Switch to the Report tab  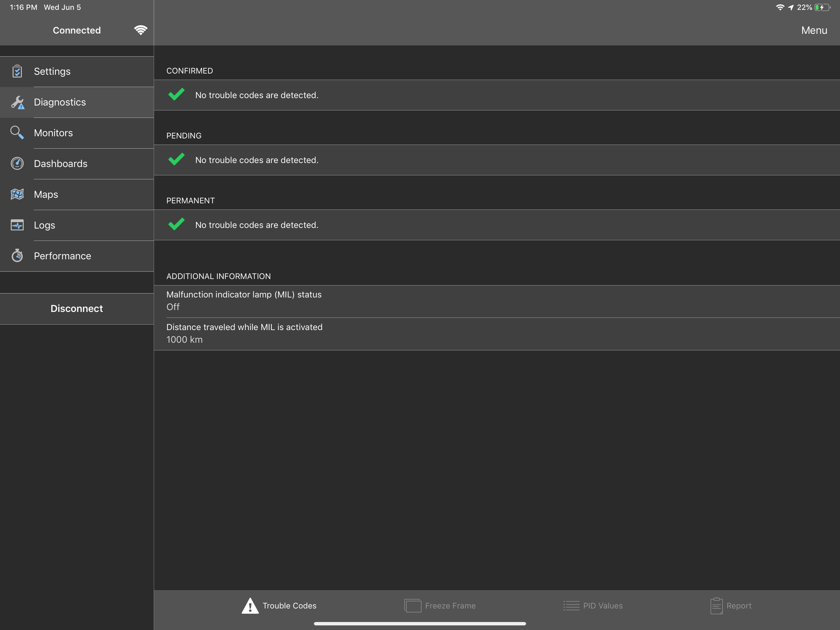pos(731,606)
